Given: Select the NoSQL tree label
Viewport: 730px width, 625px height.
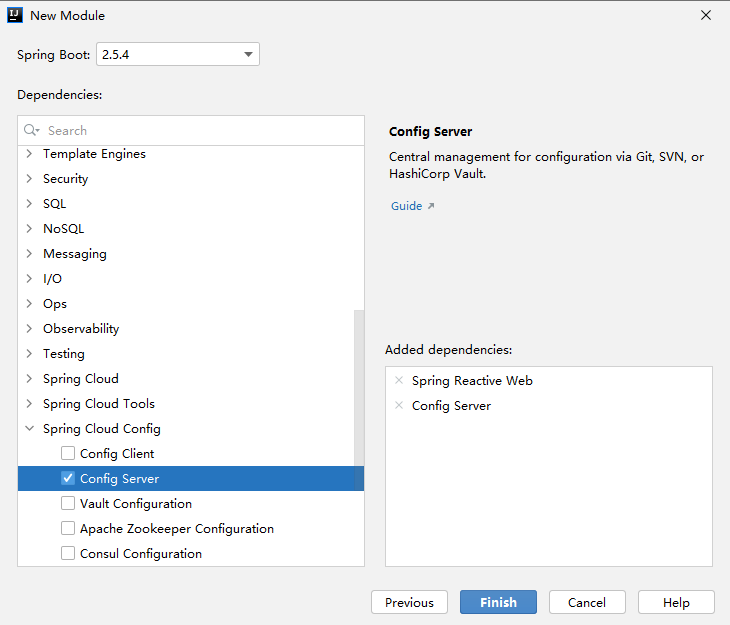Looking at the screenshot, I should click(63, 229).
